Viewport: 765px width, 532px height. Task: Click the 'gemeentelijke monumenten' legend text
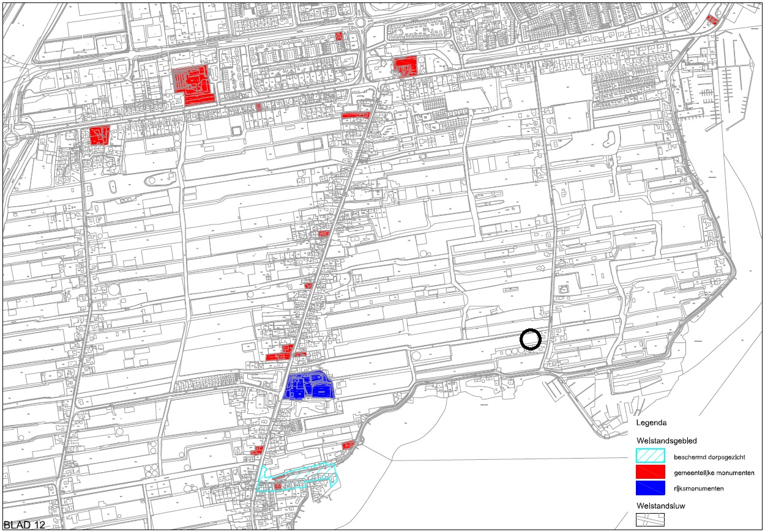click(x=714, y=473)
